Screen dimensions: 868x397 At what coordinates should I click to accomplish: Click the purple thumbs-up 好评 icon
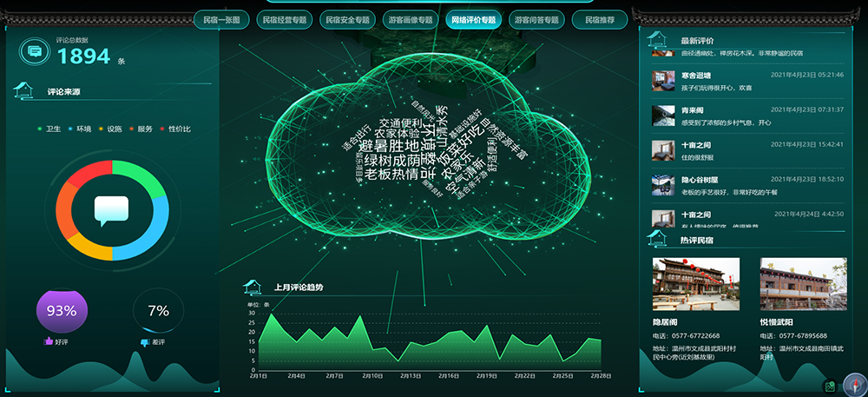[x=49, y=342]
